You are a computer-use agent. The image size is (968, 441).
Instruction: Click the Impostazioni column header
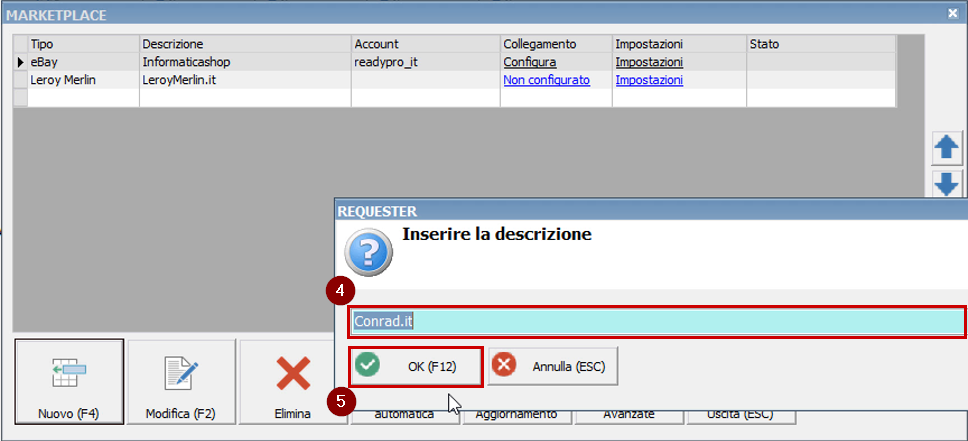(x=679, y=44)
